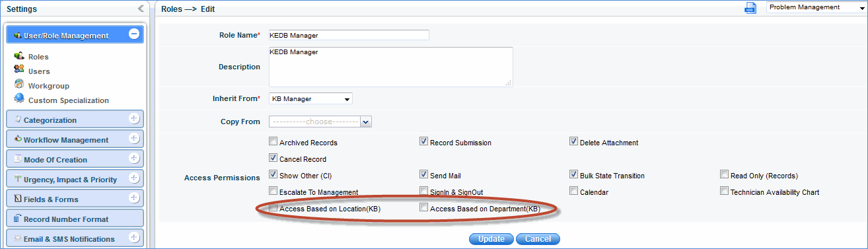
Task: Click the document icon beside Problem Management
Action: 750,8
